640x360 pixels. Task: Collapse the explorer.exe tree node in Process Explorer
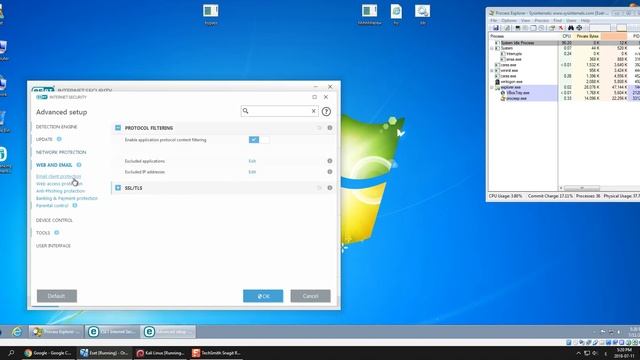(492, 87)
